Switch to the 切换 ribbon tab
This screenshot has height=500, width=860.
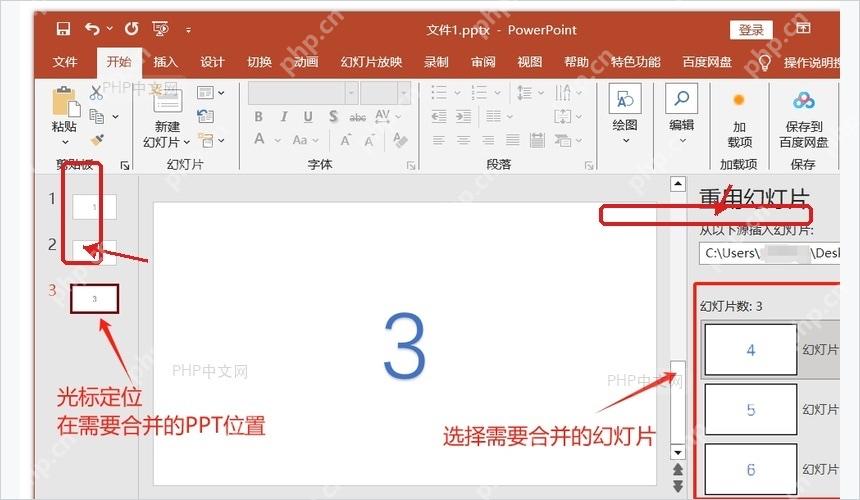[259, 62]
